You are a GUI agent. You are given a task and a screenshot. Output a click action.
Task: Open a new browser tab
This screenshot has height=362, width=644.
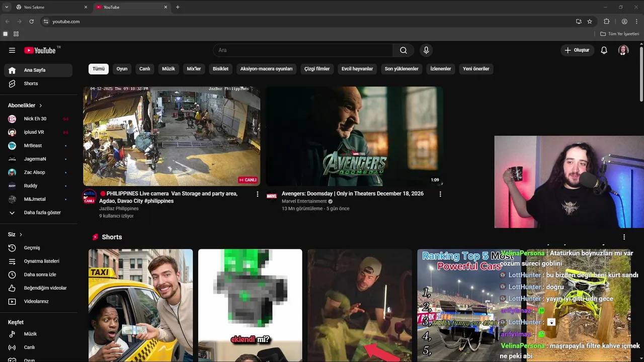tap(178, 8)
